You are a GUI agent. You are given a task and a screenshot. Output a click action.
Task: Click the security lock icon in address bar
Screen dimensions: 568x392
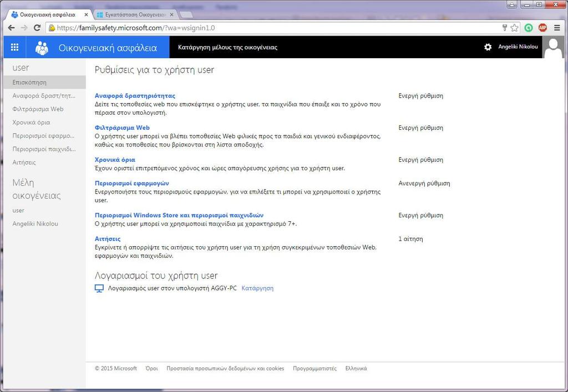click(x=52, y=28)
